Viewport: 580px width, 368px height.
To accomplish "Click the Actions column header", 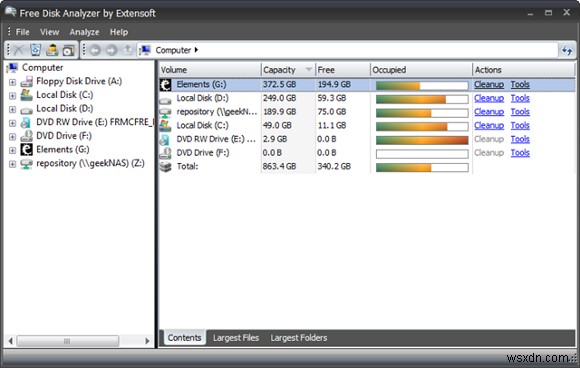I will coord(523,70).
